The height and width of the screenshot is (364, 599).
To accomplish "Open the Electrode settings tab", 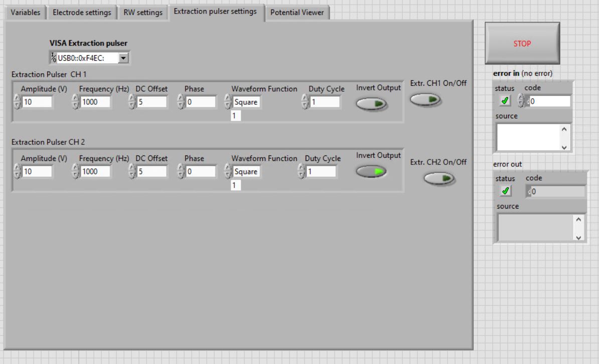I will [82, 12].
